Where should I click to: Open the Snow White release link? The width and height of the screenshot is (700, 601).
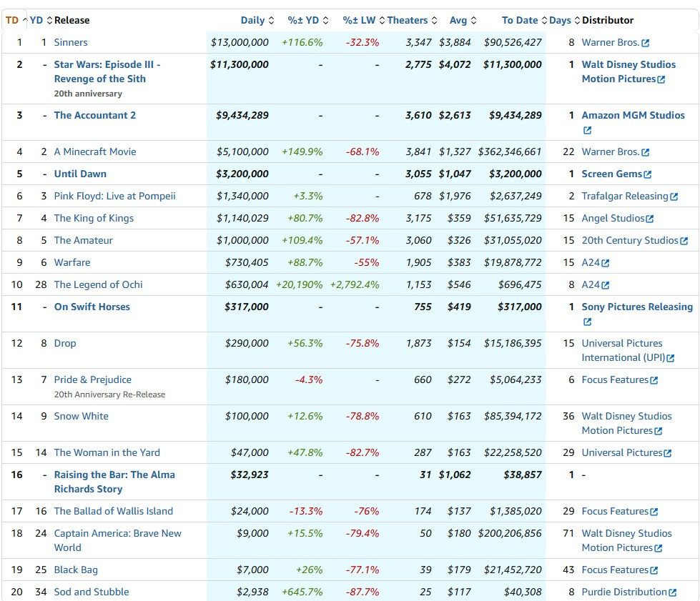tap(82, 417)
